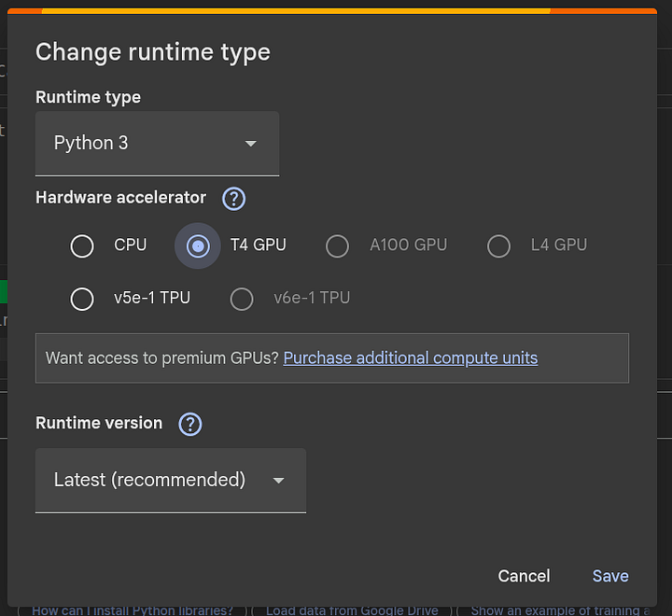Viewport: 672px width, 616px height.
Task: Click the arrow beside Latest (recommended)
Action: coord(278,481)
